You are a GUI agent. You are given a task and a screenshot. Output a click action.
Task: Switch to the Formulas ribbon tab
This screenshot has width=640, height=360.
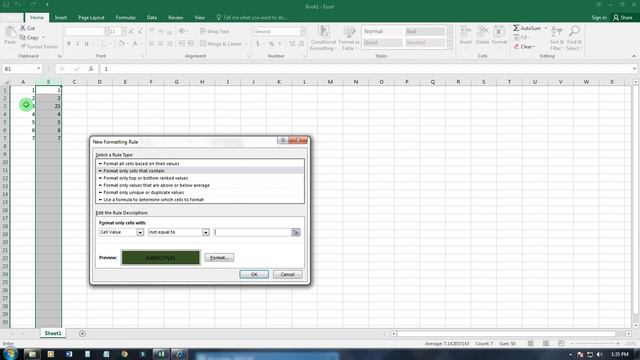click(x=125, y=18)
